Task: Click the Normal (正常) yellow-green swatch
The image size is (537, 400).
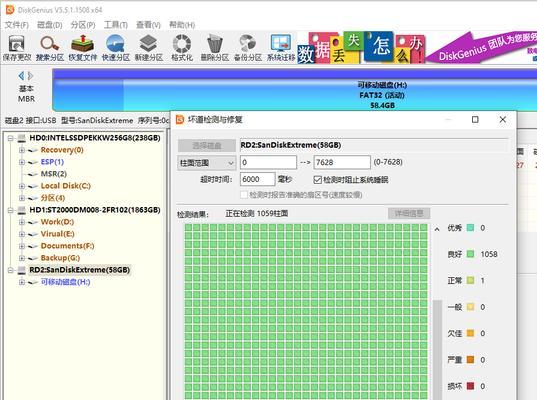Action: [x=471, y=280]
